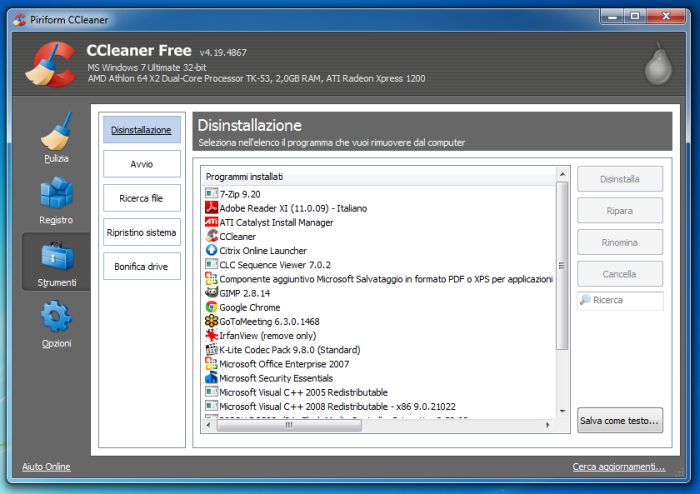Click the IrfanView red splat icon
700x494 pixels.
(x=211, y=335)
